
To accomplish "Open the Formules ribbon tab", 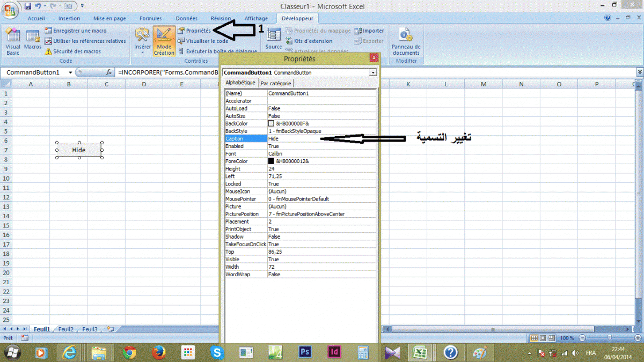I will click(x=150, y=18).
